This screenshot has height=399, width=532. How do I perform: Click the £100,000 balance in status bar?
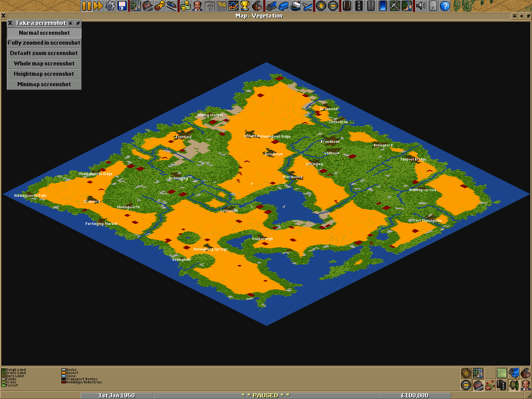(414, 395)
